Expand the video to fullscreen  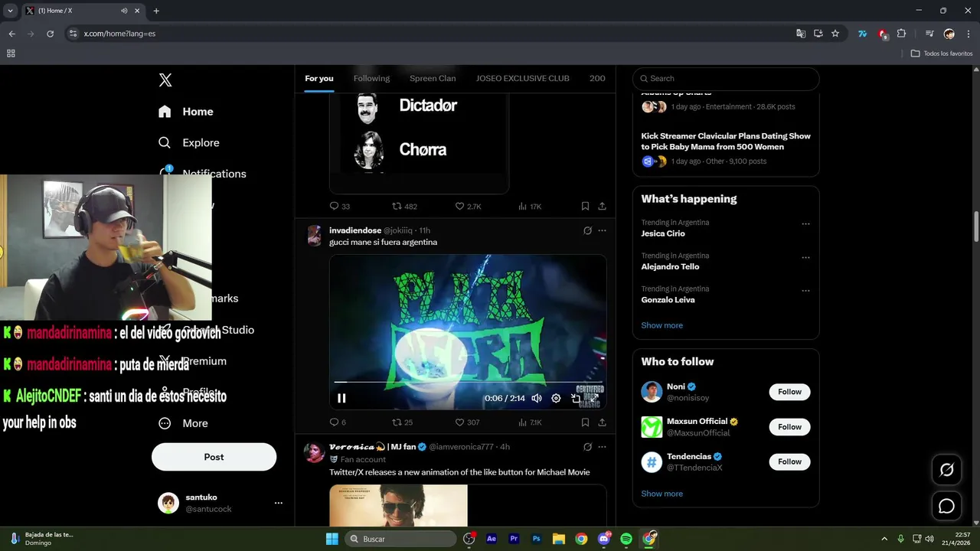tap(594, 398)
